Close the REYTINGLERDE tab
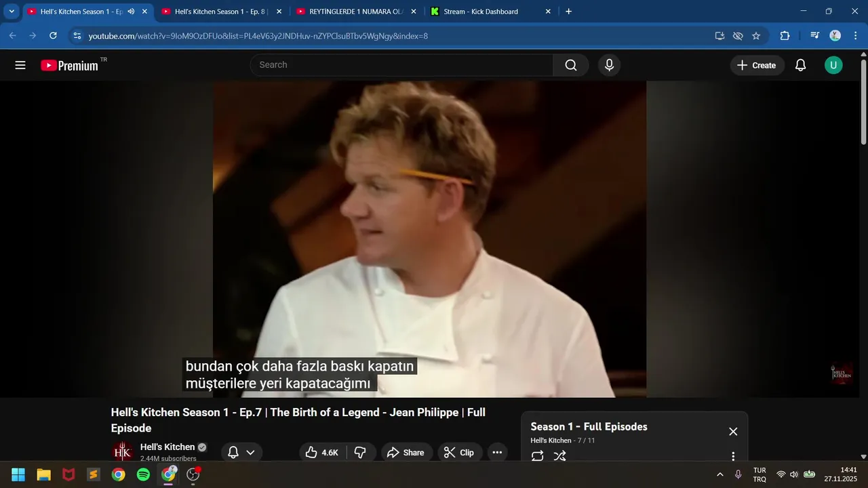 (x=414, y=12)
